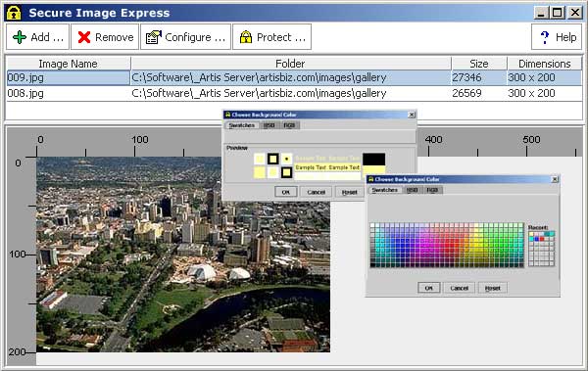588x371 pixels.
Task: Click the red X Remove icon
Action: coord(84,37)
